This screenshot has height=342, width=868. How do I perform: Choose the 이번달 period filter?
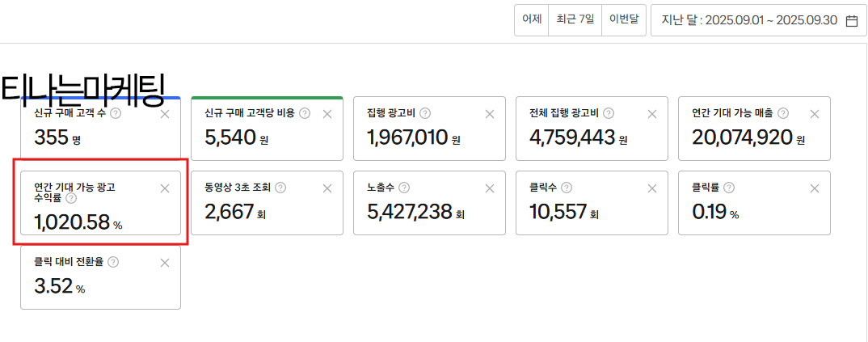pyautogui.click(x=623, y=20)
